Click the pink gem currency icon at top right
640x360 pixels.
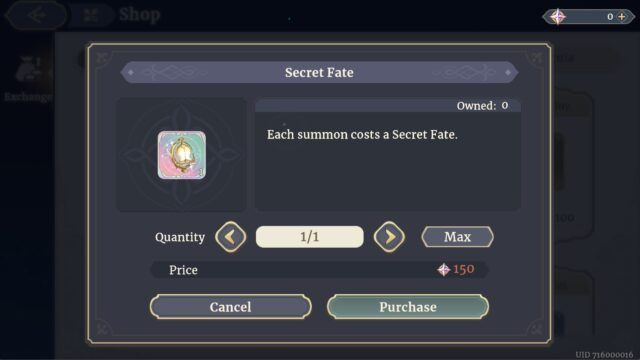pos(558,17)
